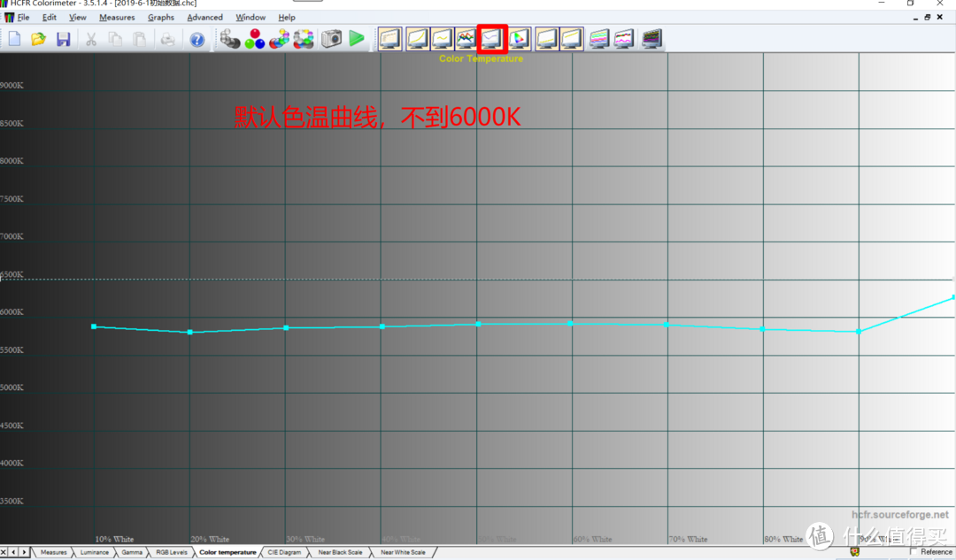Measure gray scale with gray spheres icon
The image size is (956, 560).
click(x=230, y=39)
